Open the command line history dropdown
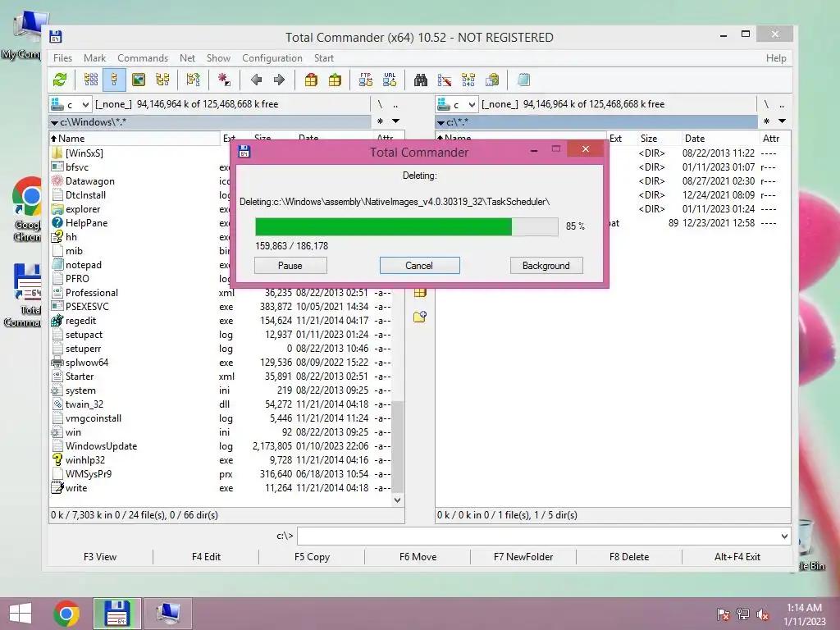Image resolution: width=840 pixels, height=630 pixels. (784, 536)
